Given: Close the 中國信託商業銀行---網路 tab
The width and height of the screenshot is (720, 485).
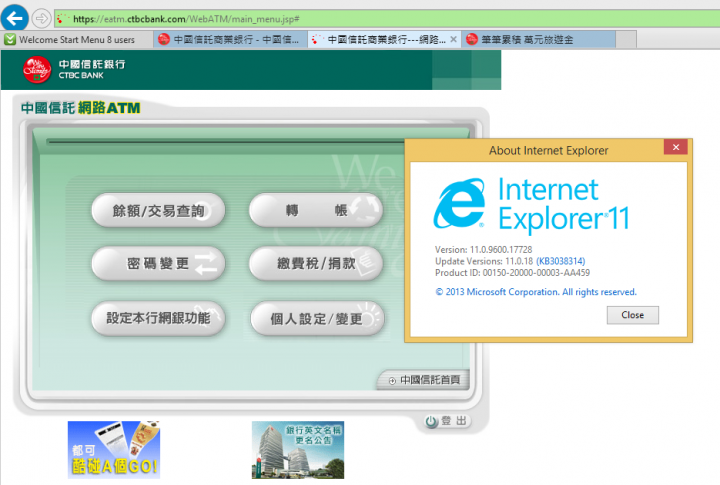Looking at the screenshot, I should click(453, 39).
